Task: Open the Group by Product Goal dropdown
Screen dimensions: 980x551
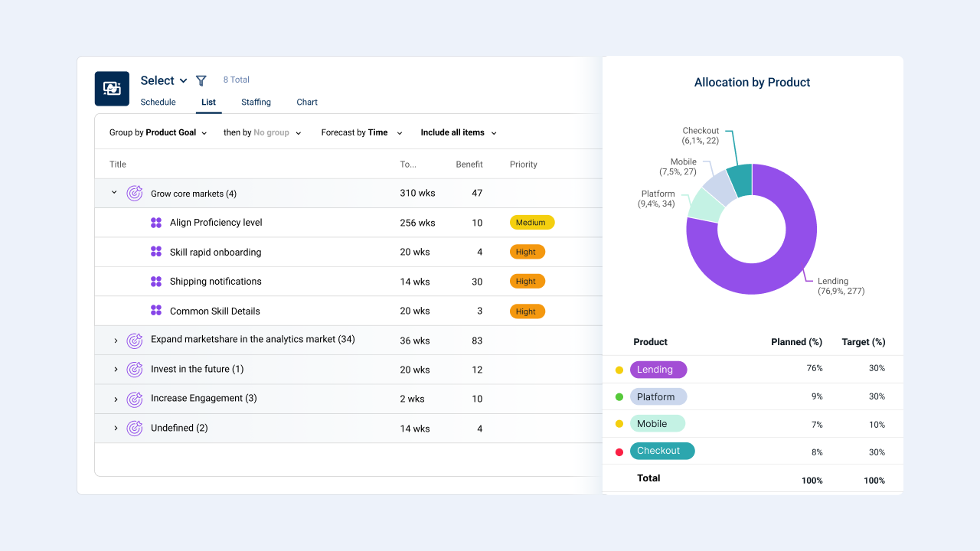Action: 158,132
